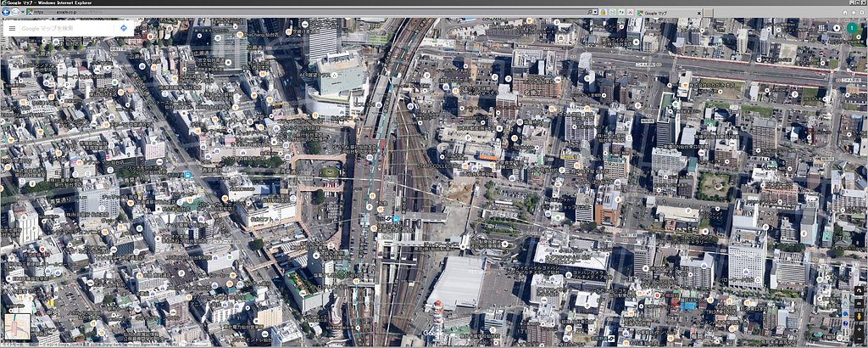Rotate the view with the compass button
This screenshot has width=868, height=348.
[860, 290]
